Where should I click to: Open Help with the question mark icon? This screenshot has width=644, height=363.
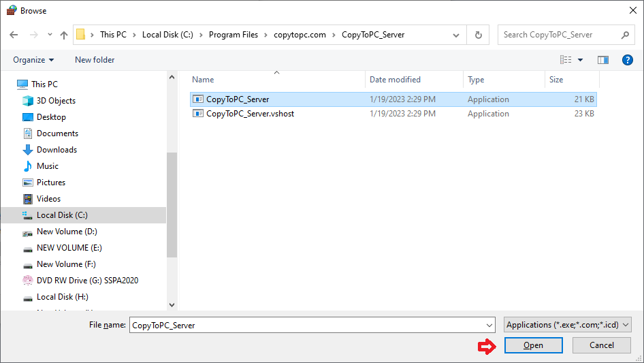click(627, 60)
